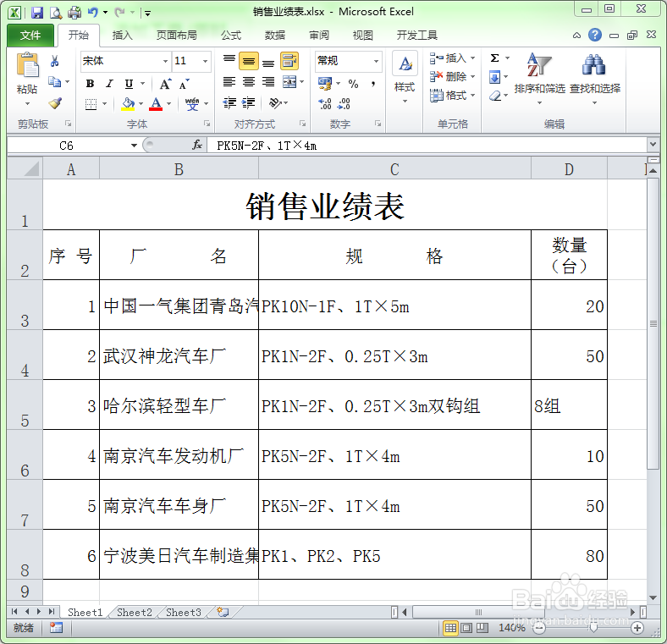Click the Print Preview icon in quick access toolbar
The height and width of the screenshot is (644, 667).
pyautogui.click(x=56, y=13)
